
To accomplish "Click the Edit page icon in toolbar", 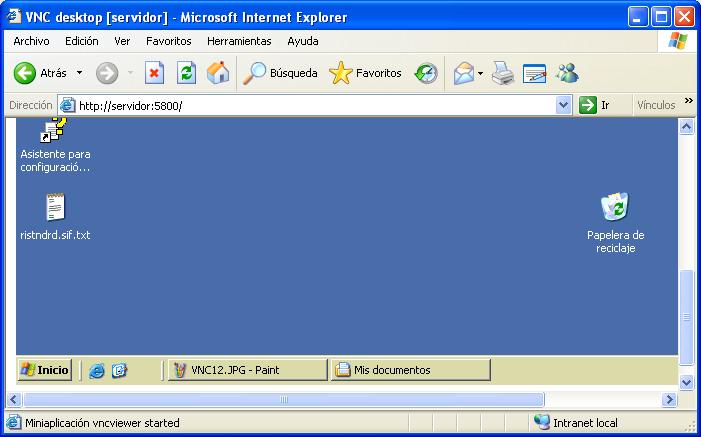I will pos(535,73).
